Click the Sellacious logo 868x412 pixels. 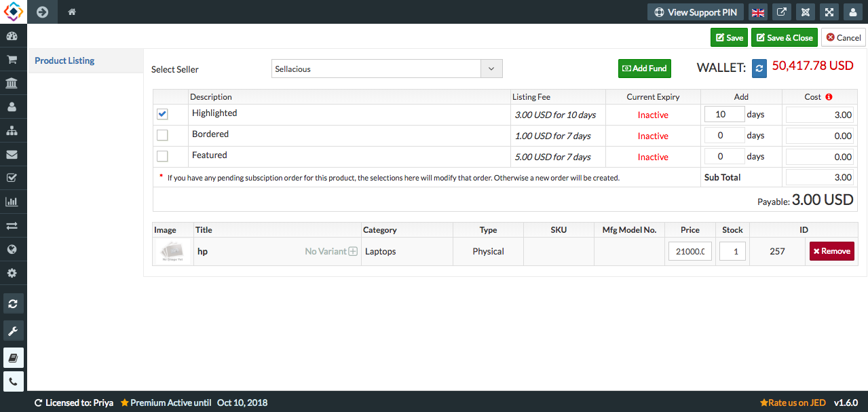13,12
